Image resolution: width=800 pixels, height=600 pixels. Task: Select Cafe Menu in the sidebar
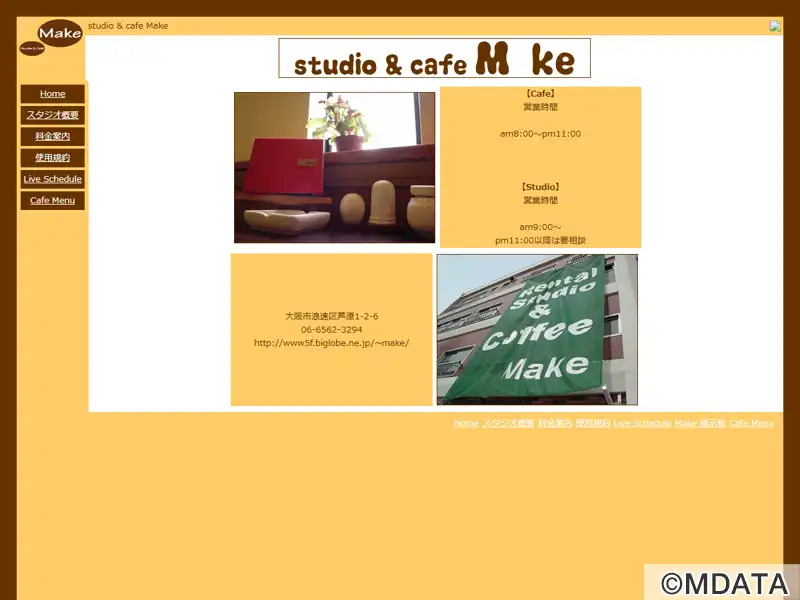point(52,200)
